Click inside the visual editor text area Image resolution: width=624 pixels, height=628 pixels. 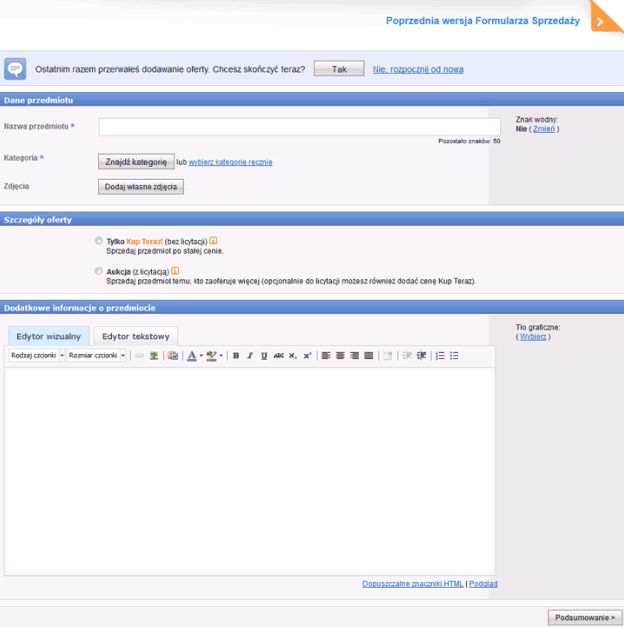[250, 471]
